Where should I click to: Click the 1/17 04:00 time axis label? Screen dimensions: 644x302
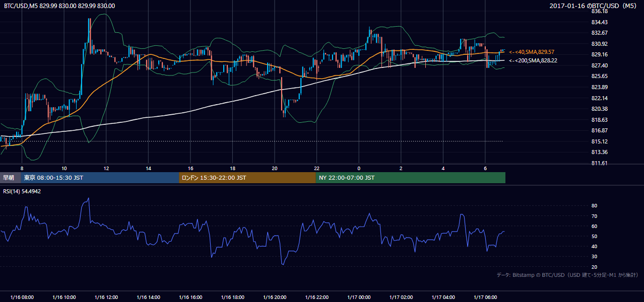click(443, 297)
